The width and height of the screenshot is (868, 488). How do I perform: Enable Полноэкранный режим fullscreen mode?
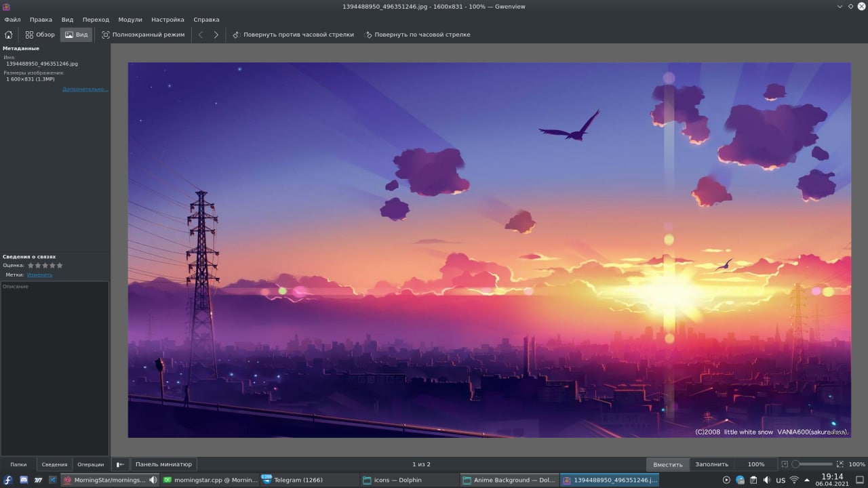[x=143, y=35]
